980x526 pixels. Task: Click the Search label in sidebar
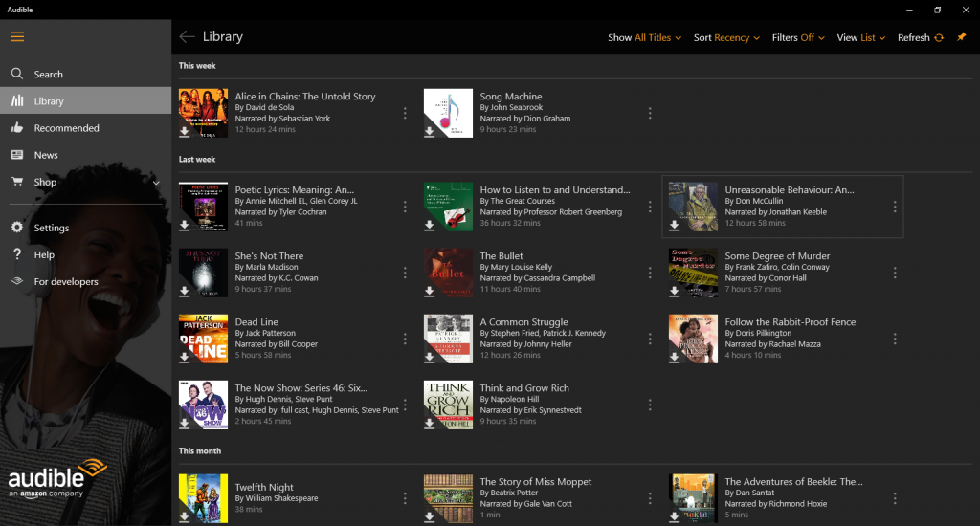(48, 74)
